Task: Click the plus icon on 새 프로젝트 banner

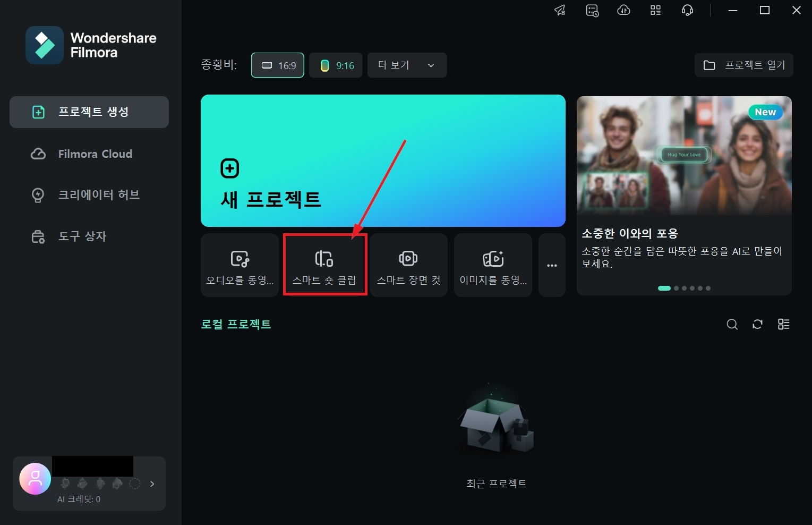Action: click(230, 169)
